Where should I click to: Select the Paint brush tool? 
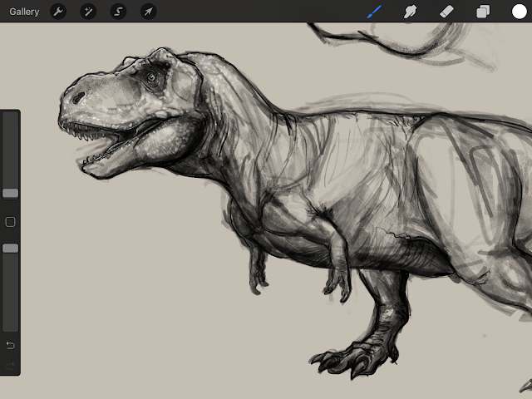(x=374, y=12)
